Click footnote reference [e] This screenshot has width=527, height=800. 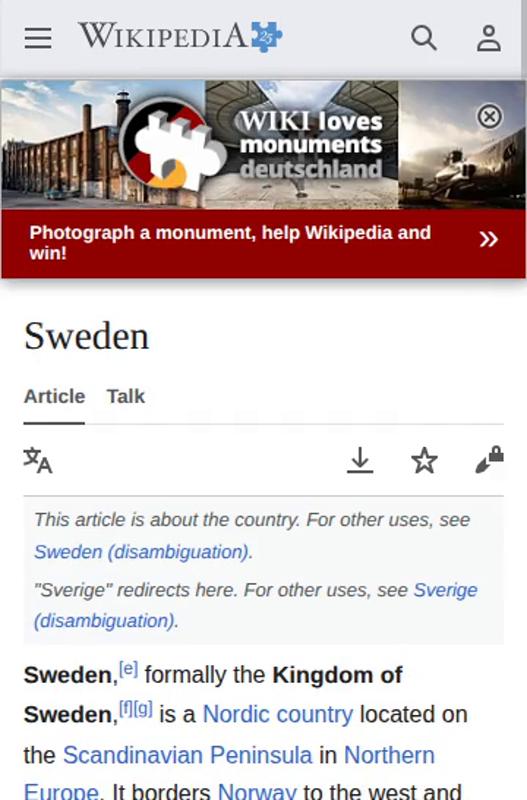pos(128,668)
